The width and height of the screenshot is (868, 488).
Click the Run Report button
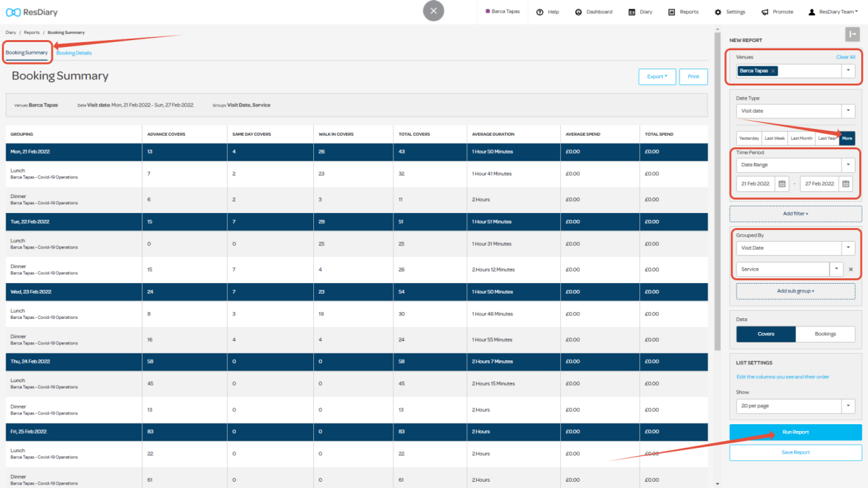795,432
